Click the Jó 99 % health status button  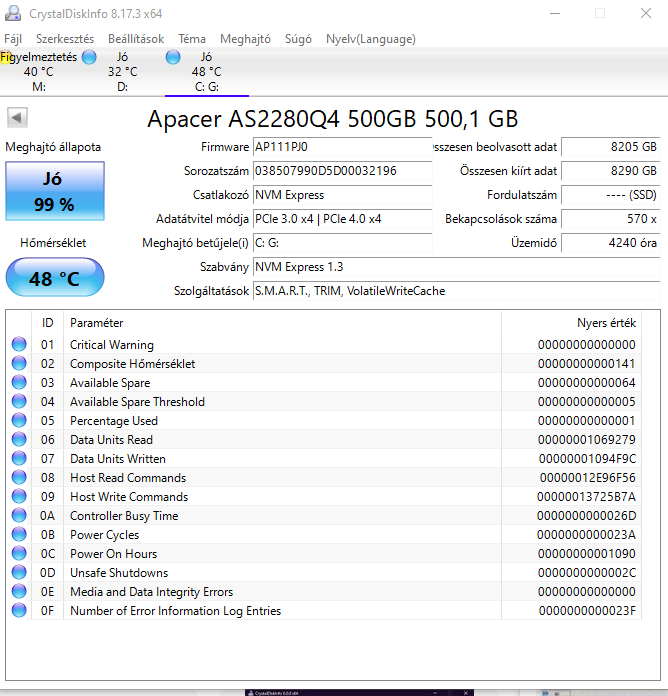coord(55,191)
